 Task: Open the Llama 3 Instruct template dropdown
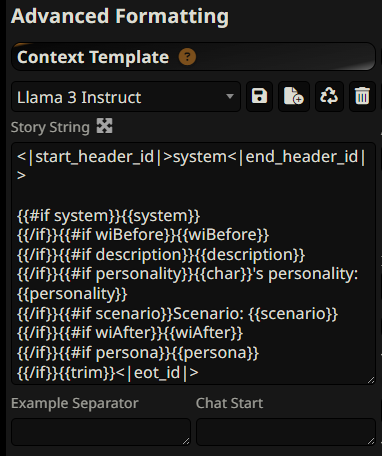126,97
